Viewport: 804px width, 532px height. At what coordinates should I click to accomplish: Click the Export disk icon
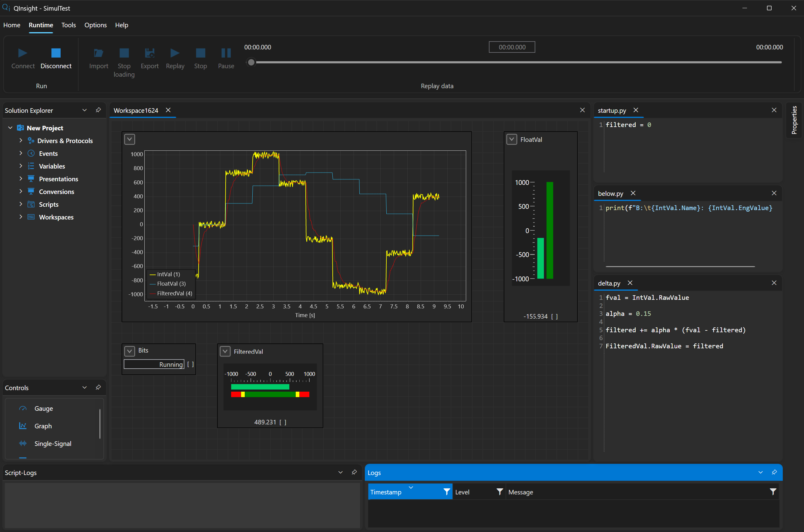(x=150, y=53)
